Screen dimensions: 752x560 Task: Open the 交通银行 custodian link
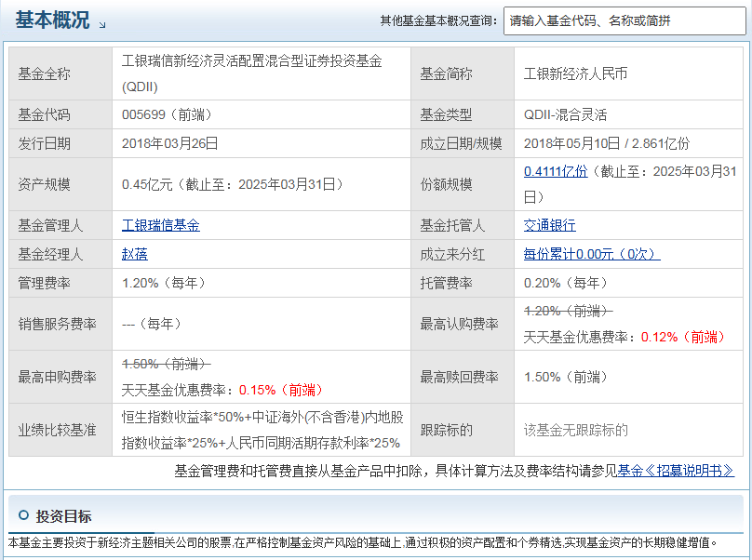click(550, 225)
